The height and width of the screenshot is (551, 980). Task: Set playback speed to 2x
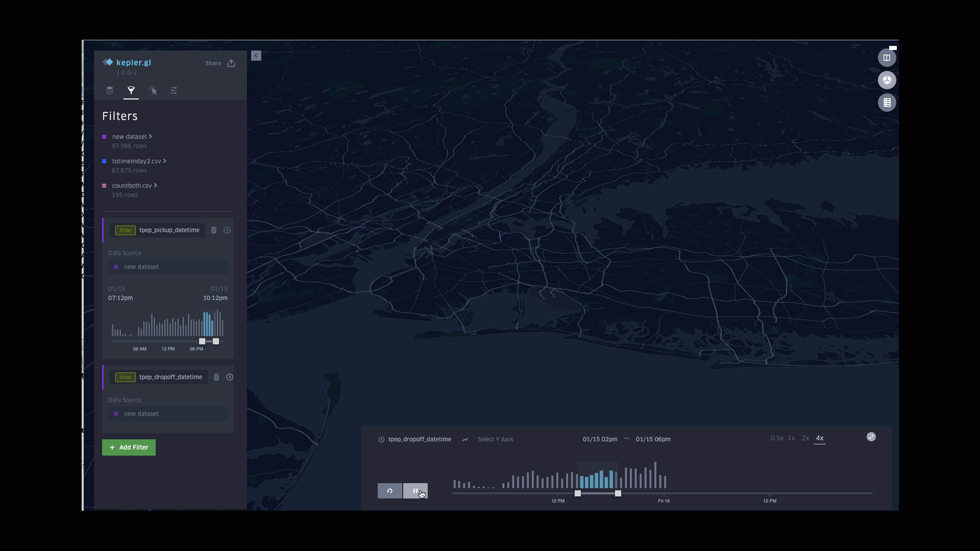[x=805, y=438]
